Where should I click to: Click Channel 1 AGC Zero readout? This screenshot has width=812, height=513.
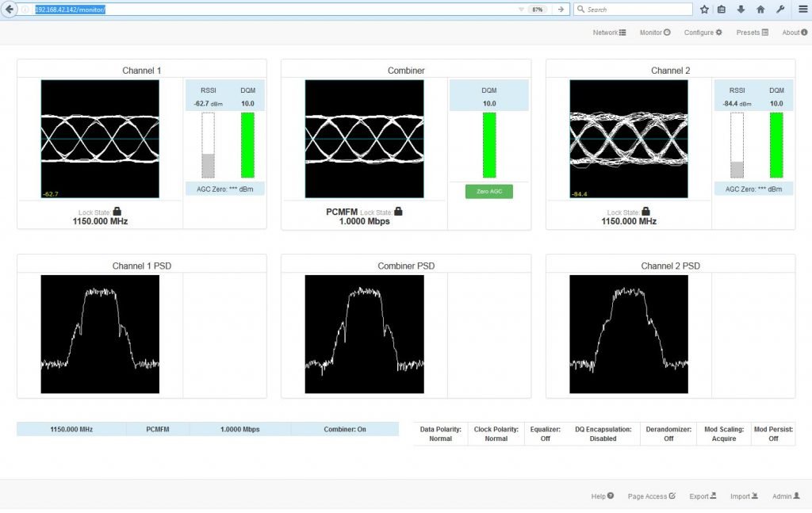pos(224,189)
